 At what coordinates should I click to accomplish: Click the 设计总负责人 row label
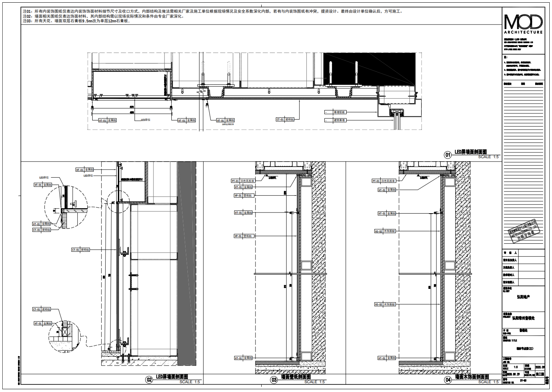pos(510,260)
